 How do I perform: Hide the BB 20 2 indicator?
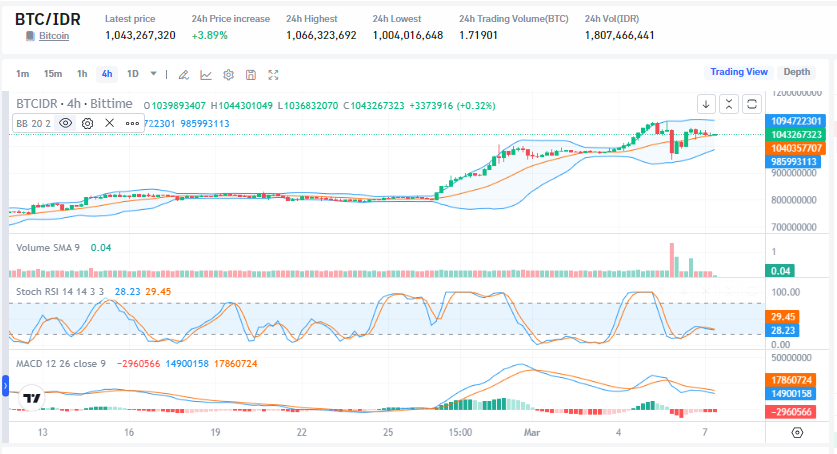[x=65, y=123]
